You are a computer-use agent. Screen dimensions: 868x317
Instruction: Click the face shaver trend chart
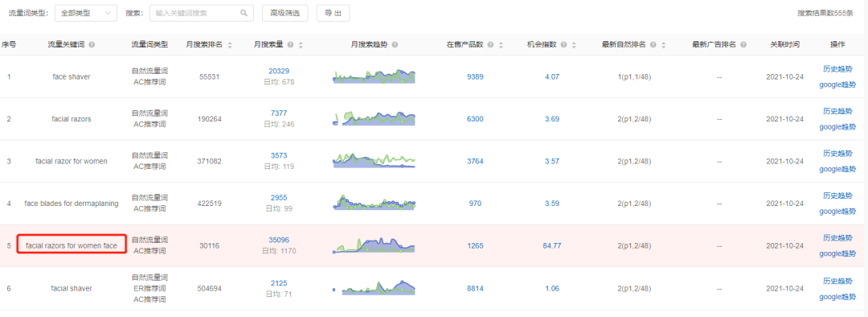pos(374,76)
